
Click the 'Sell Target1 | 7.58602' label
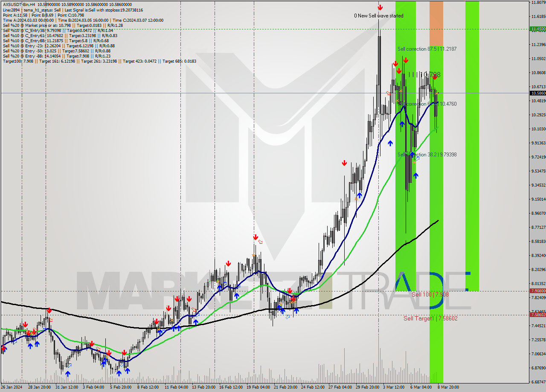click(x=430, y=318)
